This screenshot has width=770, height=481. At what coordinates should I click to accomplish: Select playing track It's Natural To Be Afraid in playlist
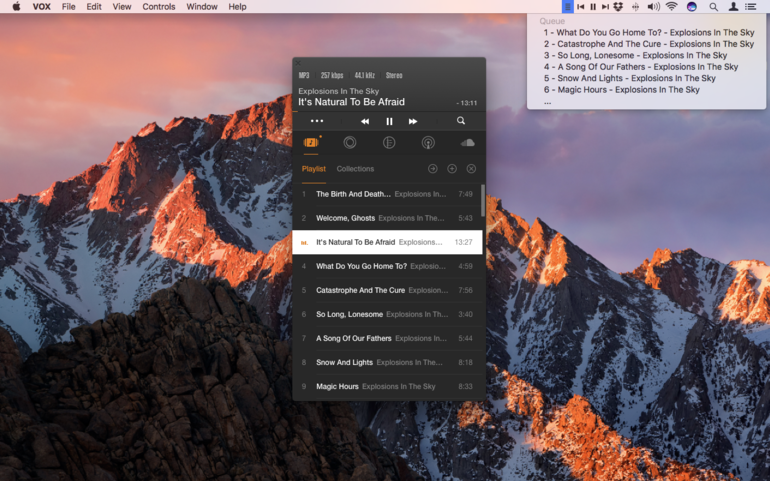pos(387,242)
